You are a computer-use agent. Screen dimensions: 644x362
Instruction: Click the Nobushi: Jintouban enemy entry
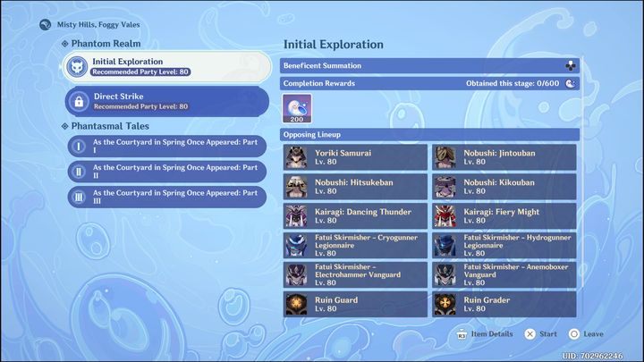(x=504, y=158)
